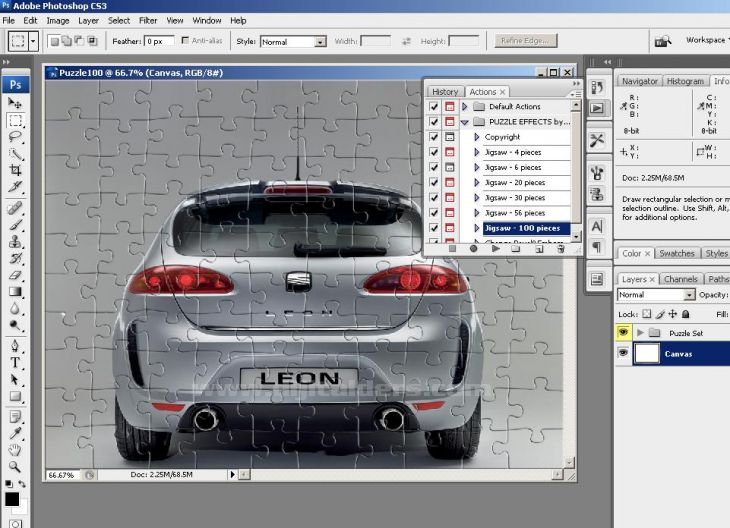The height and width of the screenshot is (528, 730).
Task: Toggle checkbox for Jigsaw - 100 pieces
Action: pyautogui.click(x=434, y=228)
